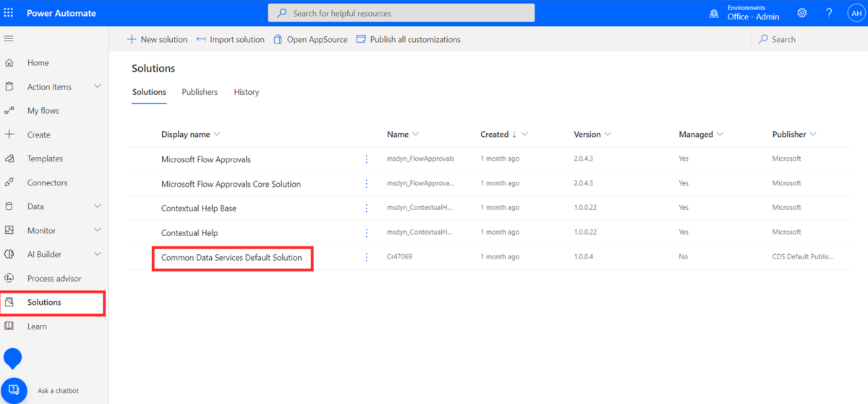Viewport: 868px width, 404px height.
Task: Switch to the Publishers tab
Action: pos(200,92)
